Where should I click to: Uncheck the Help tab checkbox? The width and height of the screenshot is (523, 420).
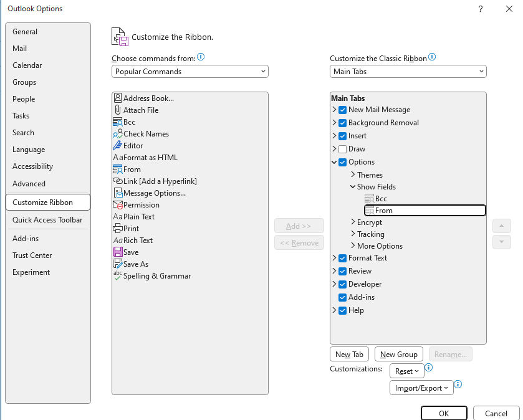coord(342,310)
